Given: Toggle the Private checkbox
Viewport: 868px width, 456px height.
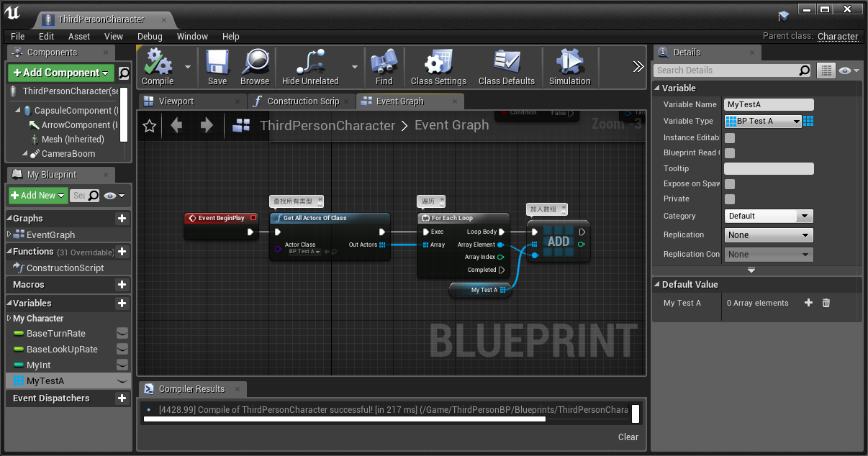Looking at the screenshot, I should pos(729,199).
